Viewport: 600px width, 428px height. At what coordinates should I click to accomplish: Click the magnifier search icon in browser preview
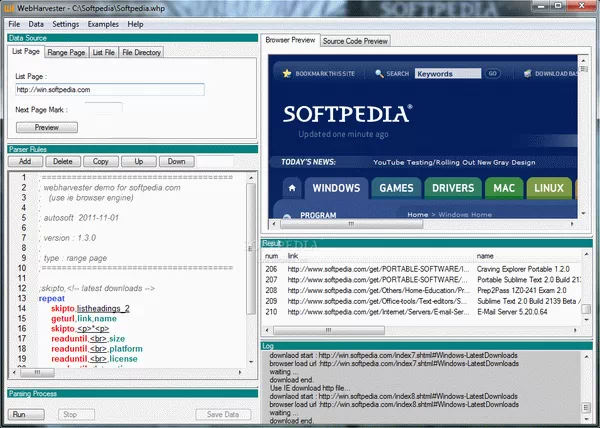(x=378, y=74)
